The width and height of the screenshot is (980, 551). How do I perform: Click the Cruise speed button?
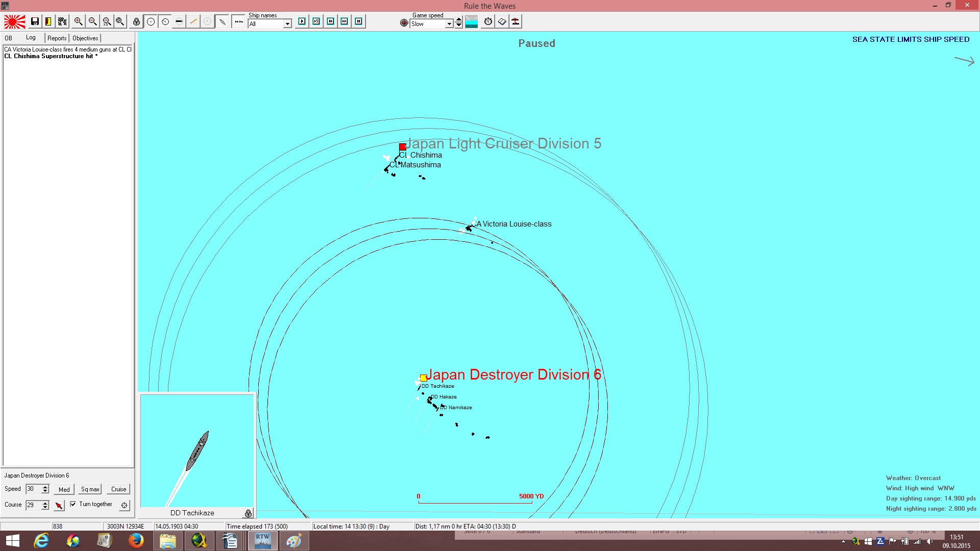tap(119, 489)
